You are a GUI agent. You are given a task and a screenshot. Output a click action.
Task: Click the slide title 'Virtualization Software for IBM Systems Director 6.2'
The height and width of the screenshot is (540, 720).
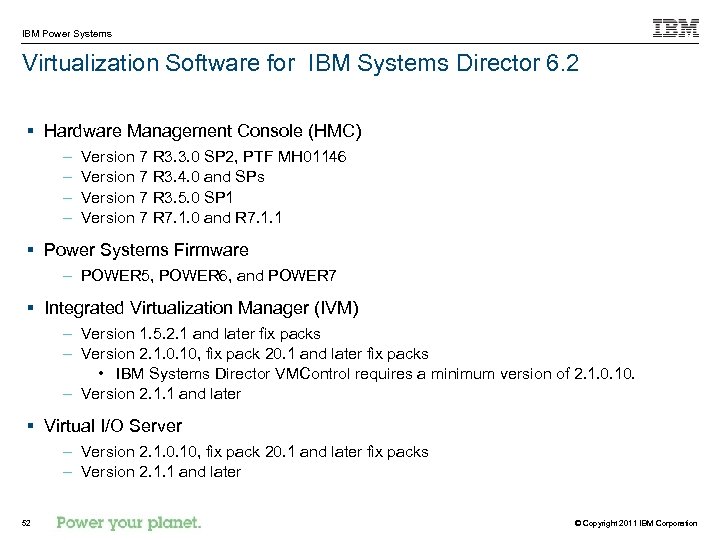pyautogui.click(x=300, y=63)
